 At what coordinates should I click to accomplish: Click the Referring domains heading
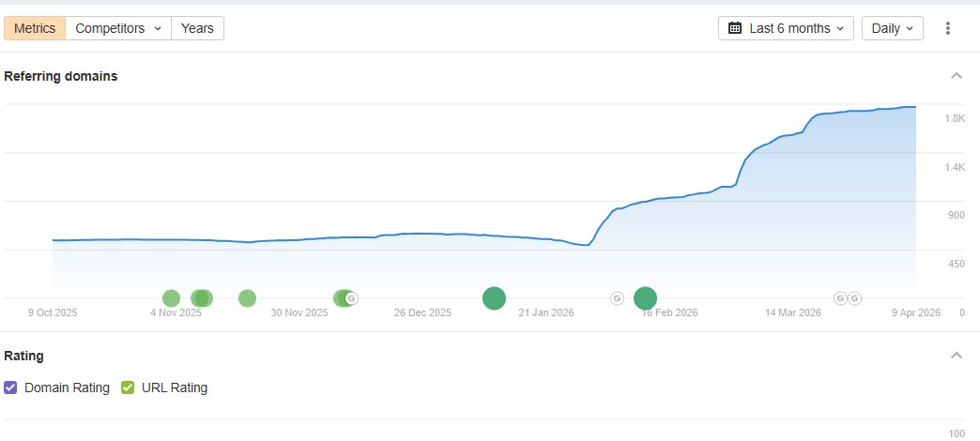click(x=61, y=76)
